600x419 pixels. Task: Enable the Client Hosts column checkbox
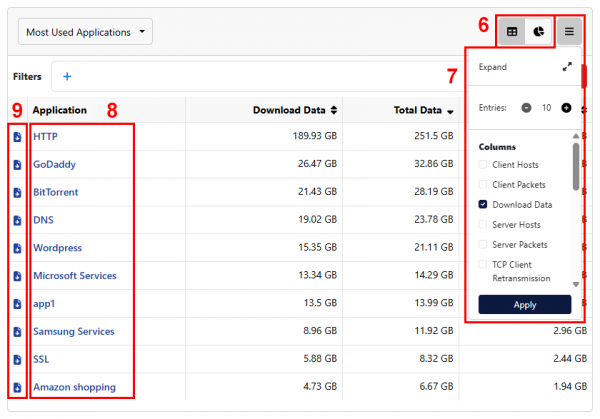pos(484,164)
